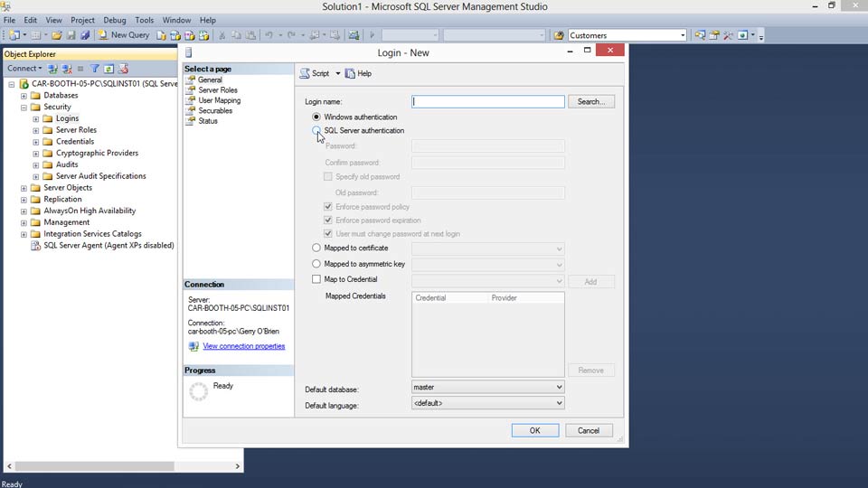
Task: Click the Cut scissors icon in toolbar
Action: [222, 35]
